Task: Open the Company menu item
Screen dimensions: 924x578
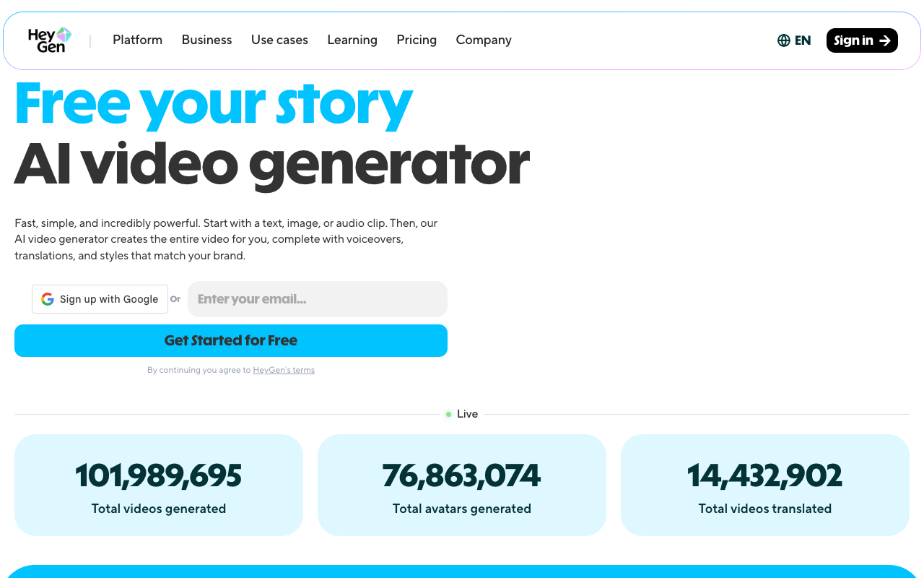Action: [484, 40]
